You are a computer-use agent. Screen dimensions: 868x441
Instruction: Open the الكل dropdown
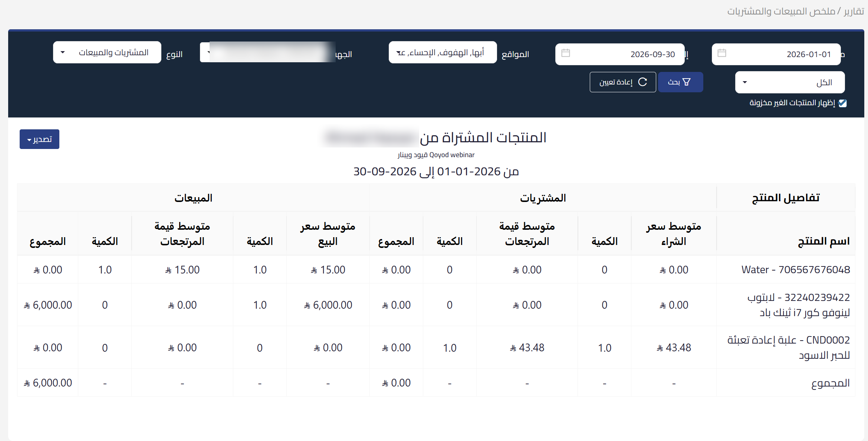point(790,82)
